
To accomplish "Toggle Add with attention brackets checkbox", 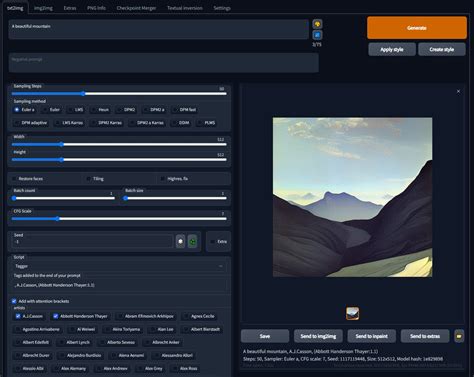I will 14,301.
